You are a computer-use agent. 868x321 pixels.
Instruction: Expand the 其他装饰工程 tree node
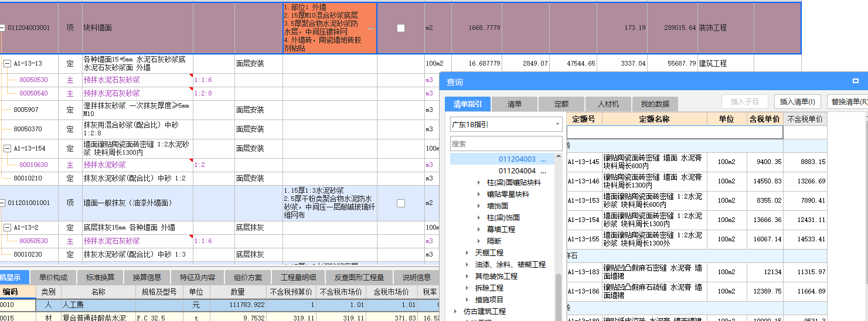point(467,276)
